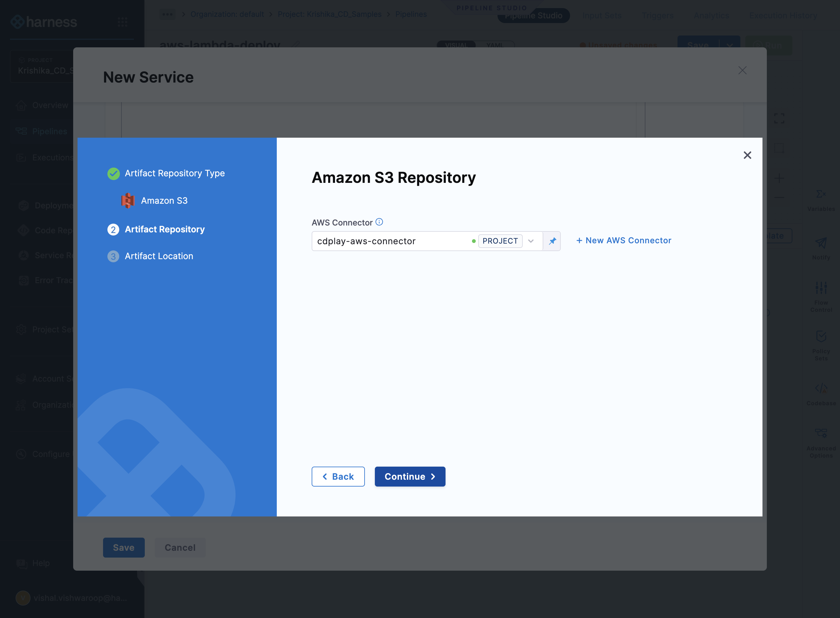Screen dimensions: 840x618
Task: Switch pipeline view to YAML
Action: [x=495, y=45]
